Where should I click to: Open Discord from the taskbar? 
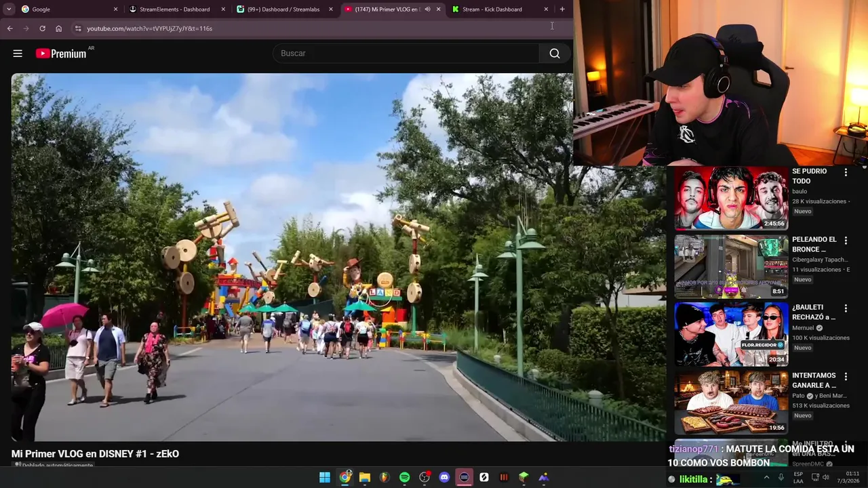(444, 478)
